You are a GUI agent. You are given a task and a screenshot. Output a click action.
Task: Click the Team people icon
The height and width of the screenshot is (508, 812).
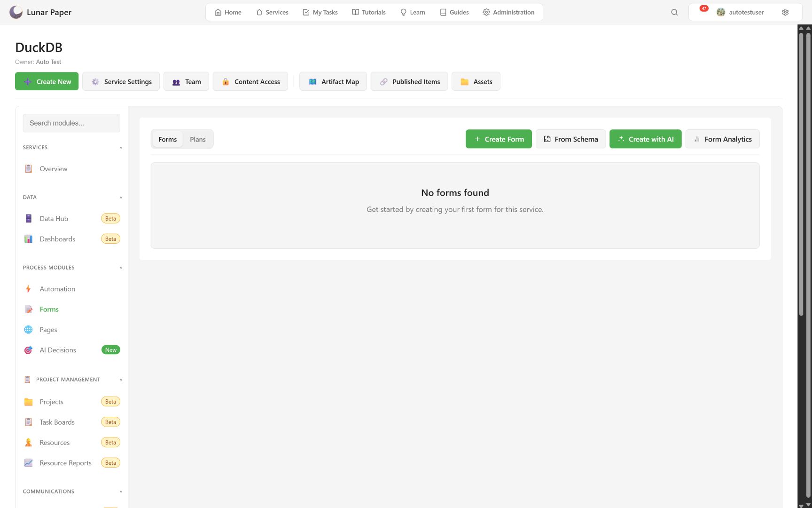pyautogui.click(x=176, y=82)
